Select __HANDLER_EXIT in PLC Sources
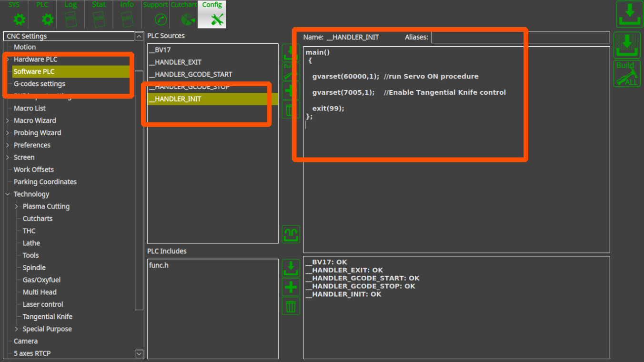 tap(175, 62)
